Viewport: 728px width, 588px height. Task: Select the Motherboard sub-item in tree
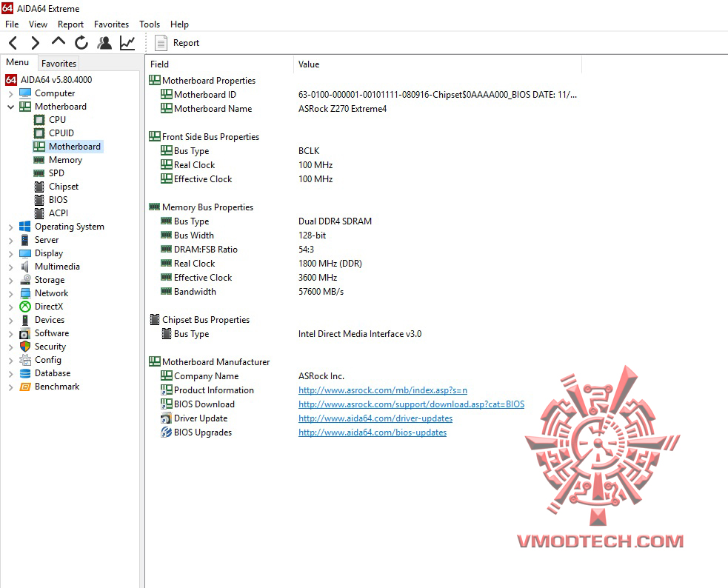(74, 147)
